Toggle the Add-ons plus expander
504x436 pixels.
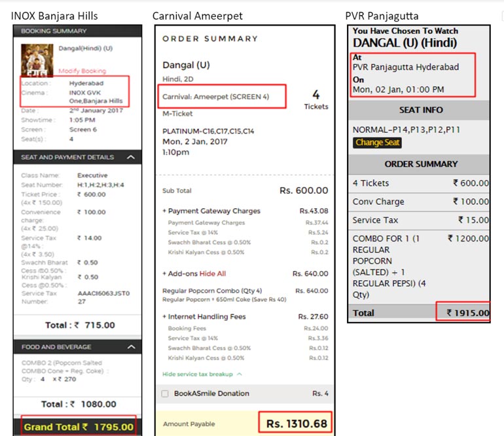tap(164, 274)
